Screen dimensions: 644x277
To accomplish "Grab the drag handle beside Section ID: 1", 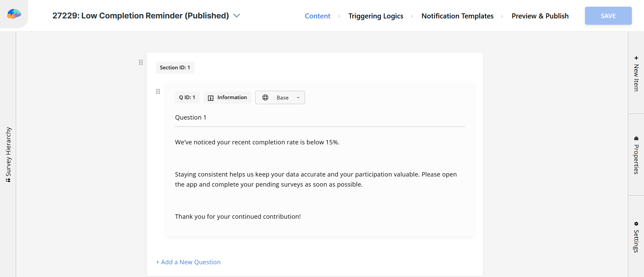I will click(x=141, y=62).
